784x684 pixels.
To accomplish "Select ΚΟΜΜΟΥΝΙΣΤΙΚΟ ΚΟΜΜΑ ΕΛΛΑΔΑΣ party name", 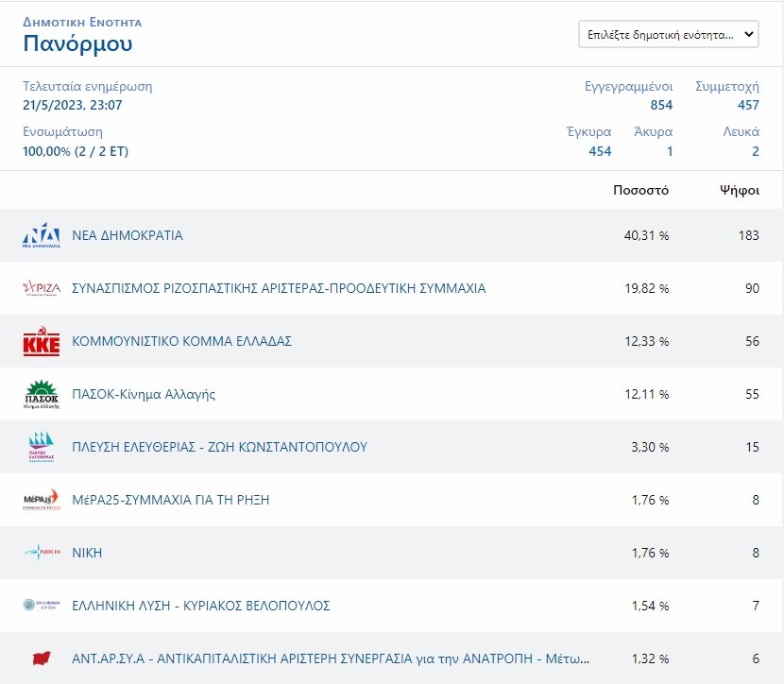I will tap(181, 341).
